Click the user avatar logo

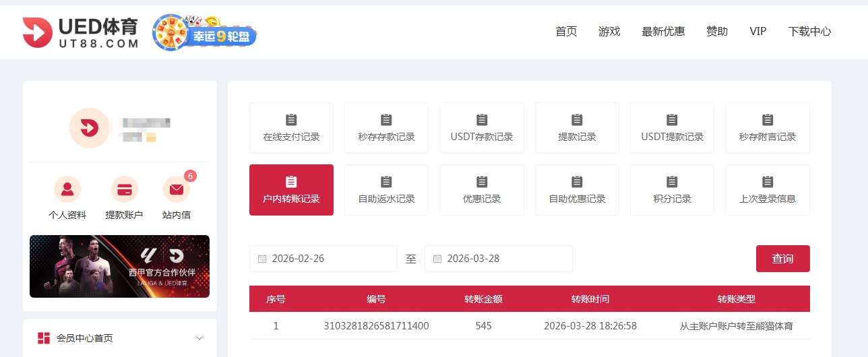coord(89,128)
